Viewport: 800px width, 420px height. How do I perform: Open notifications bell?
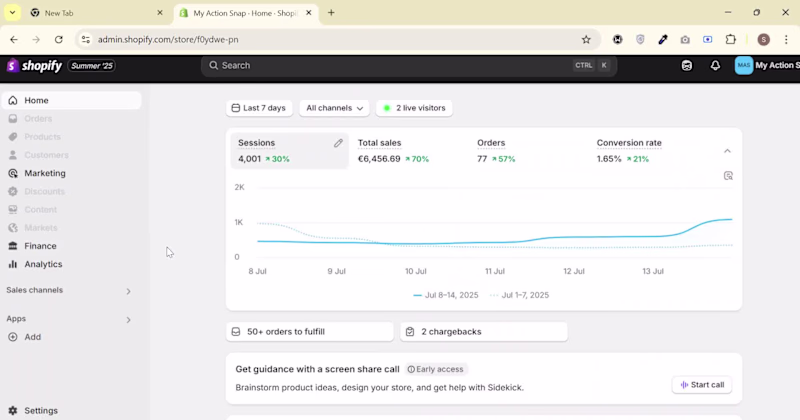(x=715, y=66)
